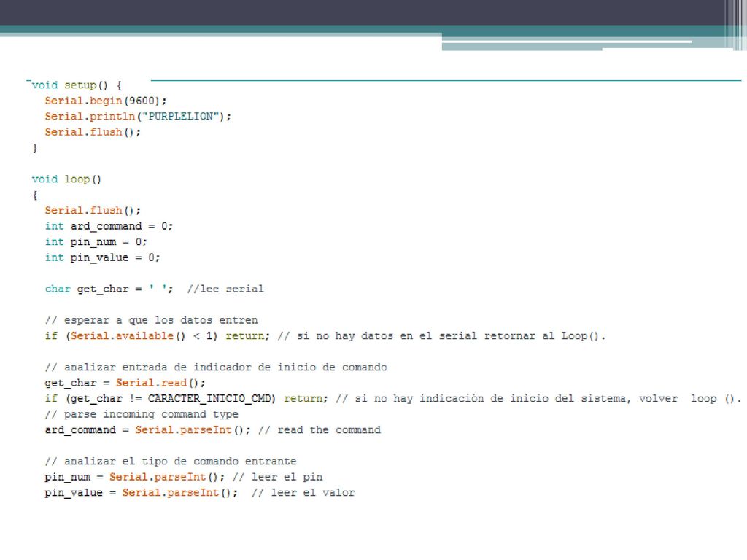747x560 pixels.
Task: Click the 'void loop()' line
Action: [66, 179]
